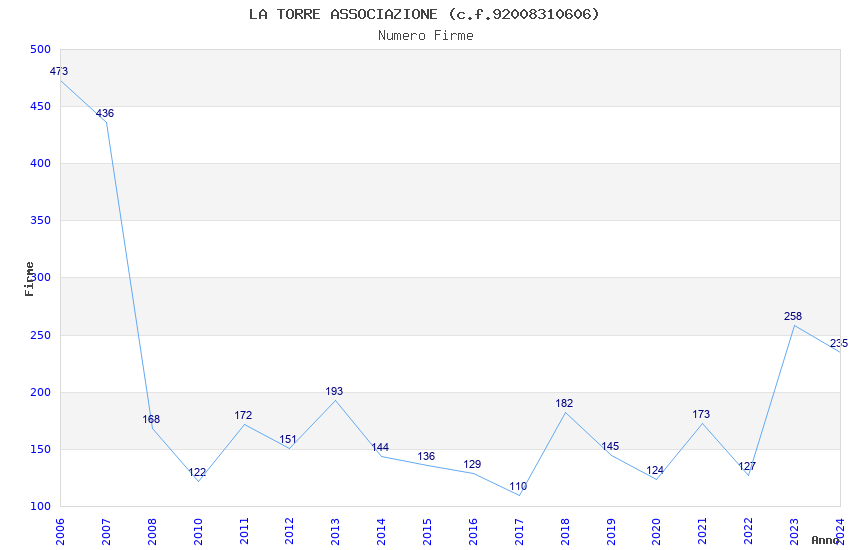Select data label 127 for 2022

click(x=747, y=466)
